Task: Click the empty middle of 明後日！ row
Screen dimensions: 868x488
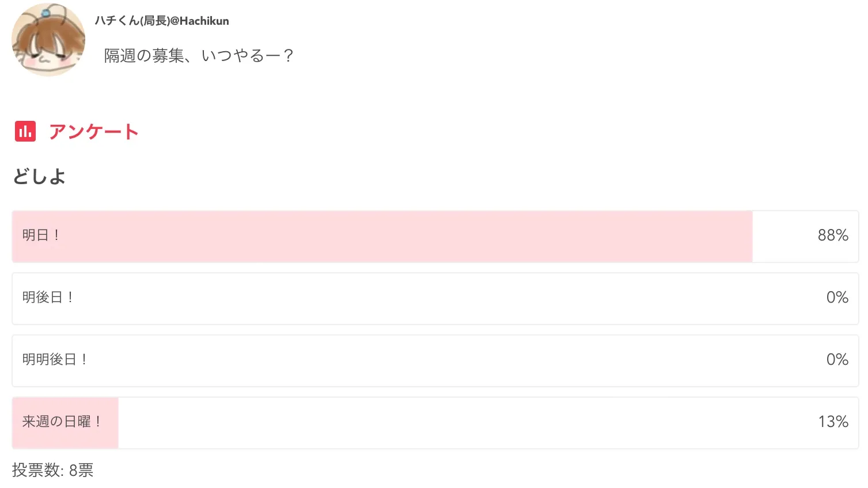Action: (x=435, y=299)
